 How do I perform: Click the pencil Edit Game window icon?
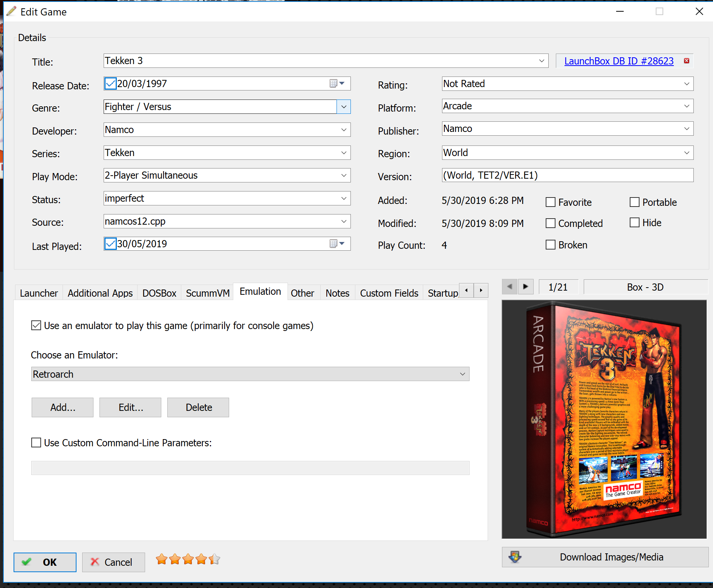point(11,11)
